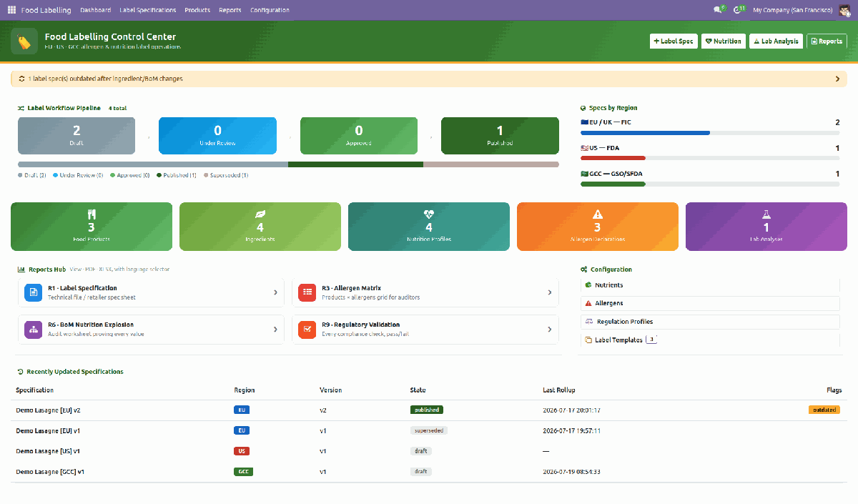Viewport: 858px width, 504px height.
Task: Click the outdated flag badge
Action: point(824,410)
